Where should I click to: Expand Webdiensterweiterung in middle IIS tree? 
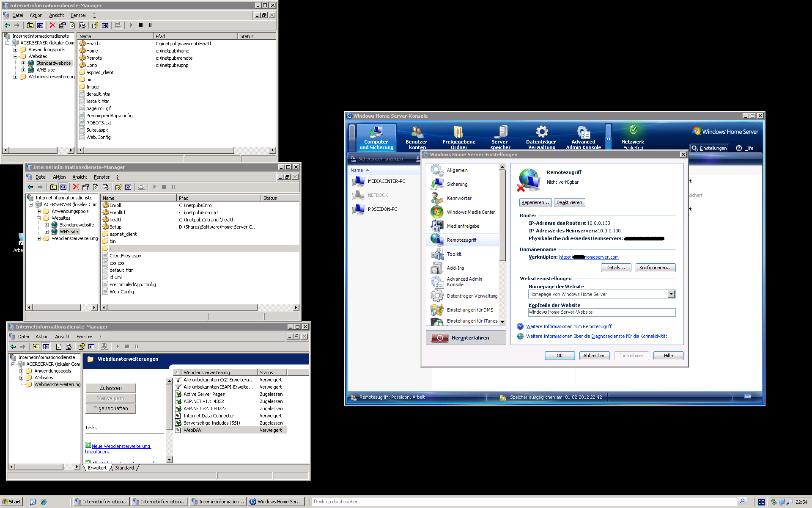[x=38, y=238]
